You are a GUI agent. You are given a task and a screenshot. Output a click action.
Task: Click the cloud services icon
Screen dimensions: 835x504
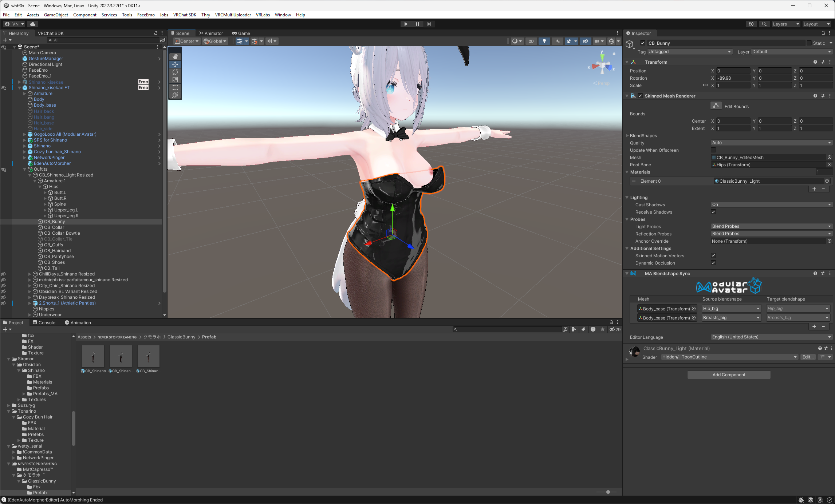(x=33, y=24)
